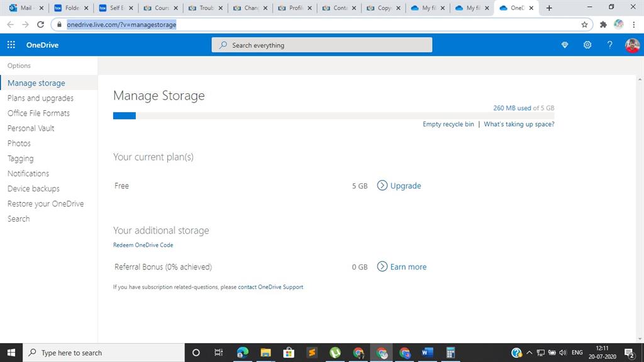Image resolution: width=644 pixels, height=362 pixels.
Task: Open Word from the taskbar
Action: click(428, 353)
